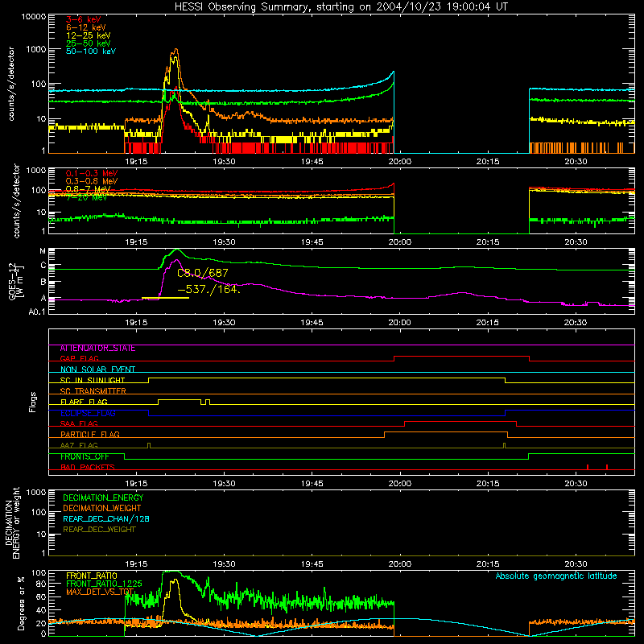Click the C8.0/687 flare class annotation
Viewport: 644px width, 644px height.
tap(203, 273)
